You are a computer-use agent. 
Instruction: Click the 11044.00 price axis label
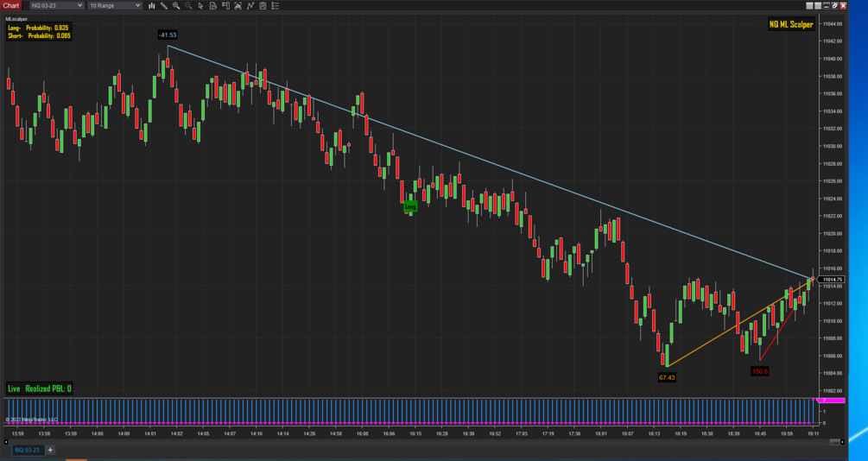click(x=832, y=24)
